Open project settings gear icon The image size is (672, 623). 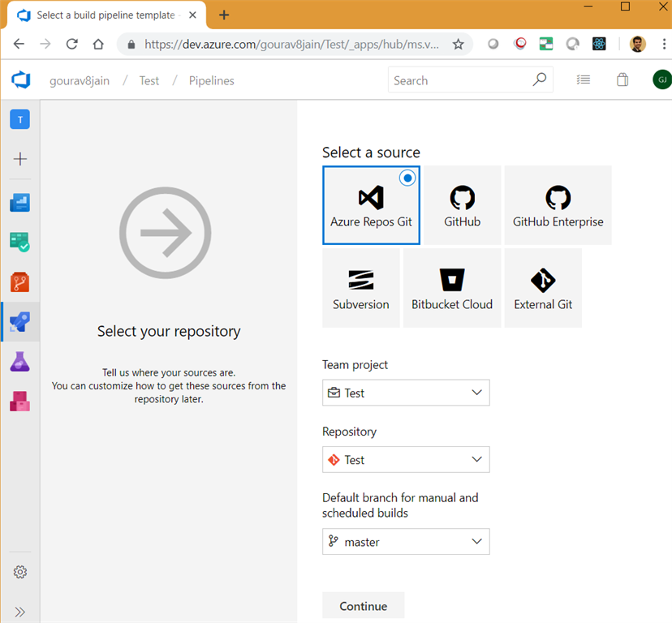(19, 572)
